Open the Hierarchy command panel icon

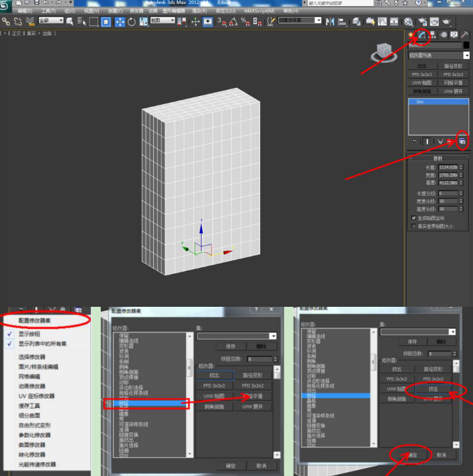pyautogui.click(x=432, y=35)
